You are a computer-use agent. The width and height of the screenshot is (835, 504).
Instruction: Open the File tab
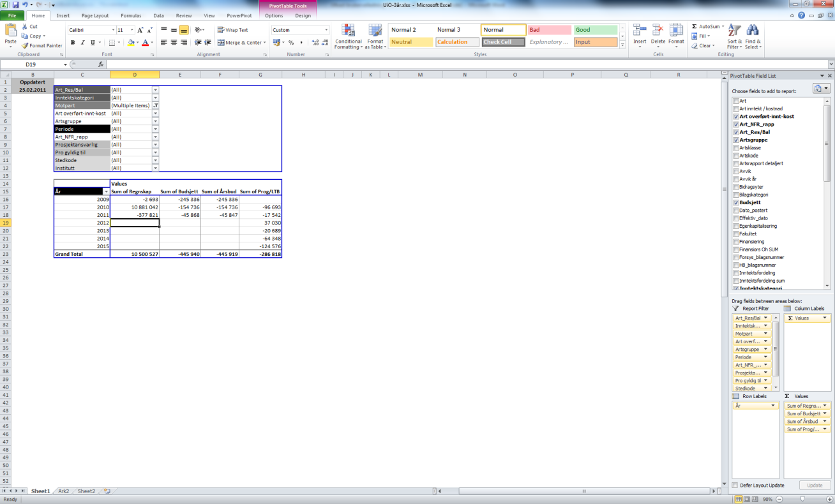(12, 15)
